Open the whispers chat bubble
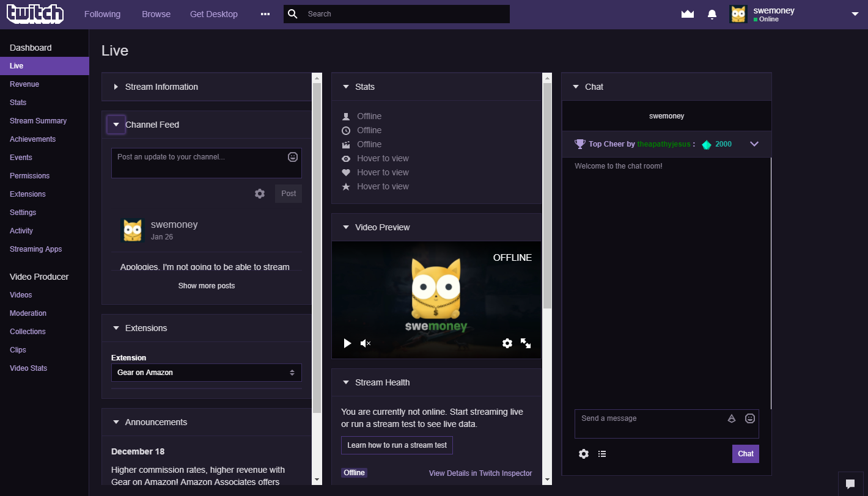Image resolution: width=868 pixels, height=496 pixels. [850, 484]
